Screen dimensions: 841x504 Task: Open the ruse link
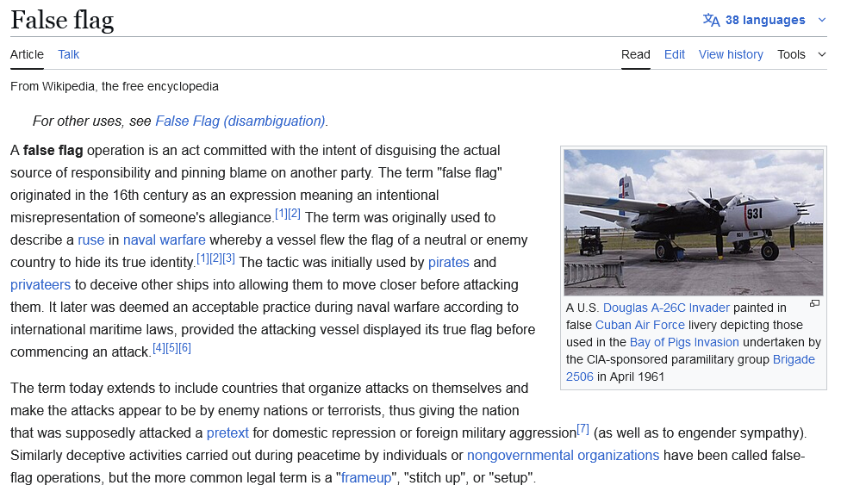pyautogui.click(x=91, y=240)
